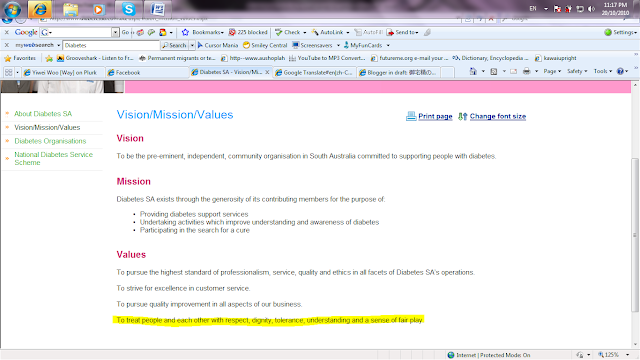Open Permanent migrants favorite link
640x360 pixels.
177,58
